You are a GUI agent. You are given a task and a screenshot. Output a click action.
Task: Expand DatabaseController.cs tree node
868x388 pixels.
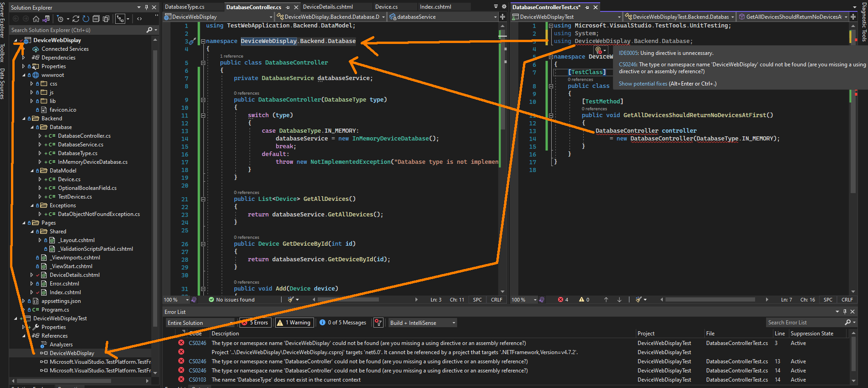40,136
